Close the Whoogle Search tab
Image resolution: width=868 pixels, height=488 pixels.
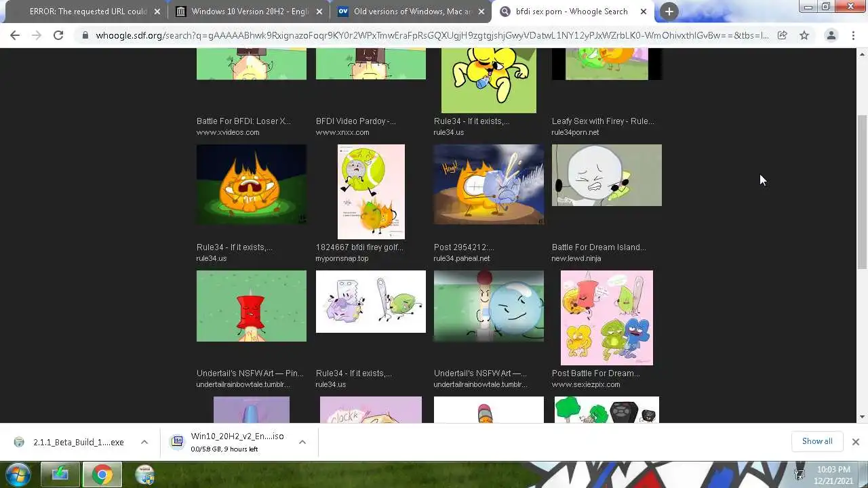(644, 12)
